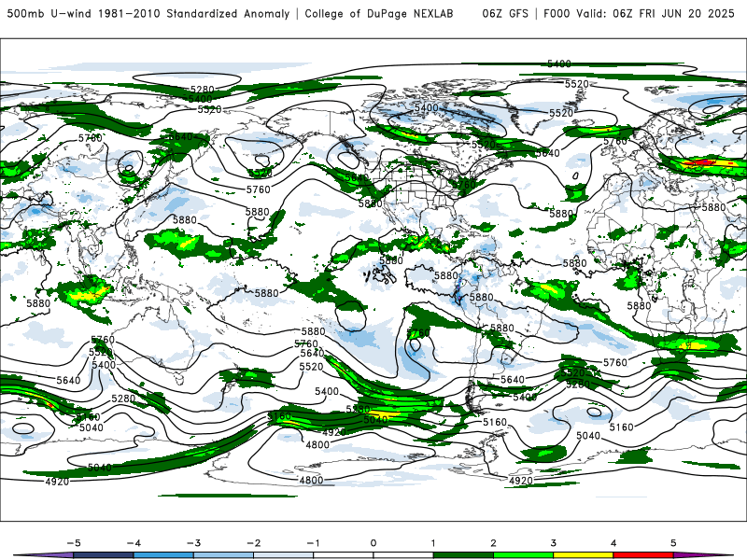
Task: Click 'F000 Valid: 06Z FRI JUN 20 2025' text
Action: 639,14
